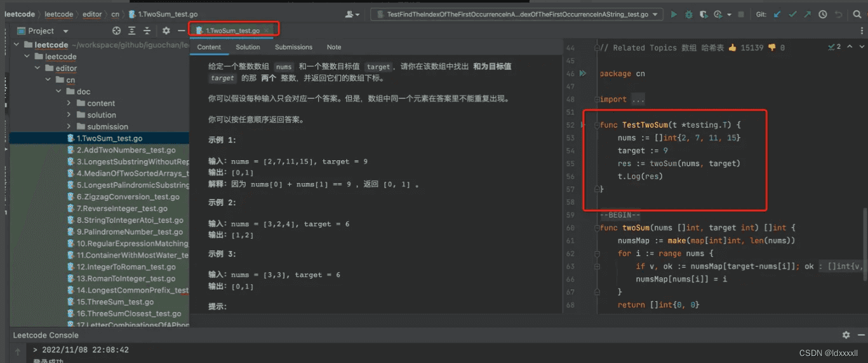Switch to the Solution tab
868x363 pixels.
pos(248,47)
